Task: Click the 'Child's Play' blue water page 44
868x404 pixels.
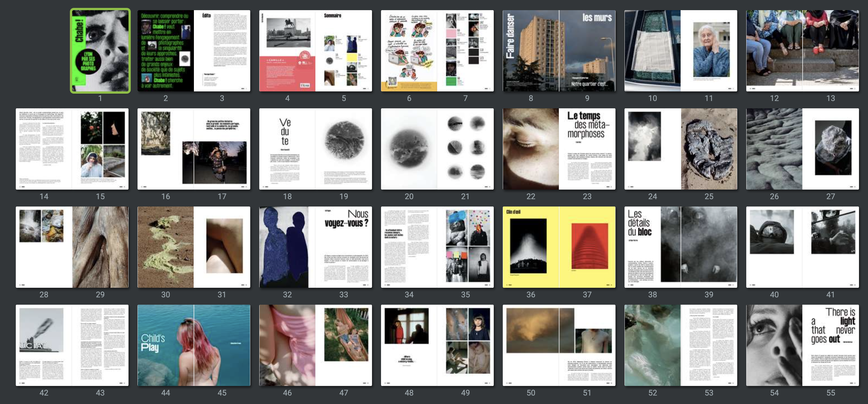Action: (x=165, y=345)
